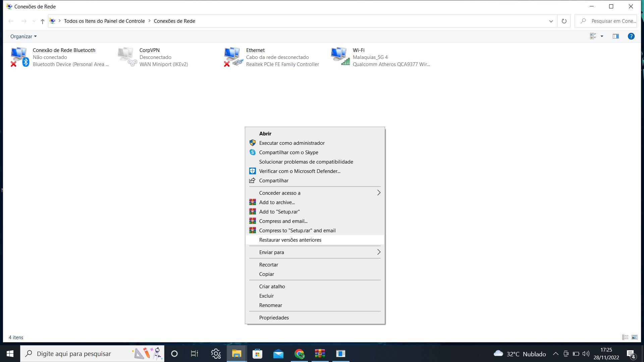Image resolution: width=644 pixels, height=362 pixels.
Task: Open the help question mark icon
Action: pos(631,36)
